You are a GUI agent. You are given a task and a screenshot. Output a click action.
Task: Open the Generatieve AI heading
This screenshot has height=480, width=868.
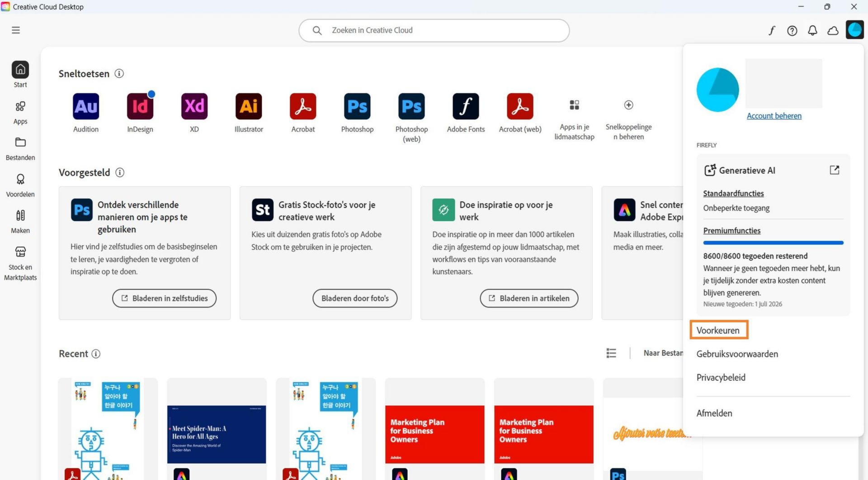747,171
